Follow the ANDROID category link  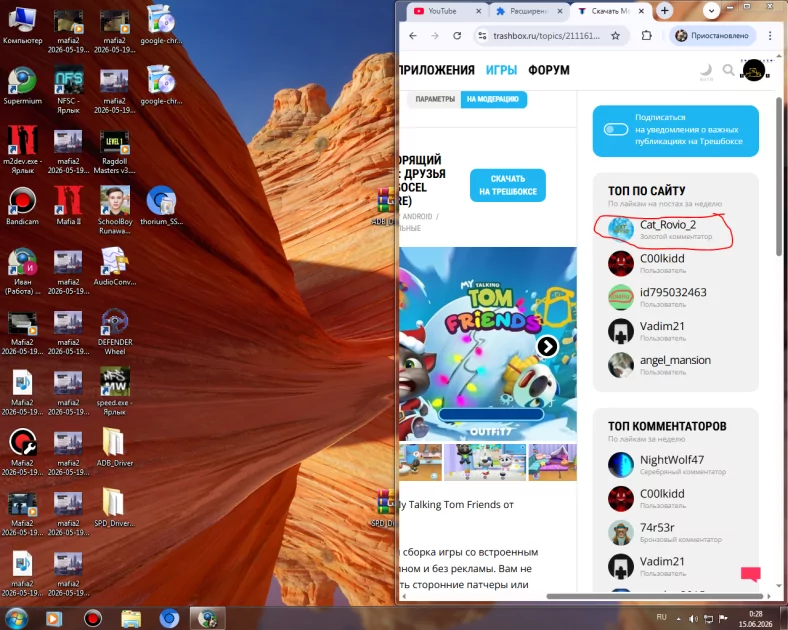pyautogui.click(x=417, y=217)
